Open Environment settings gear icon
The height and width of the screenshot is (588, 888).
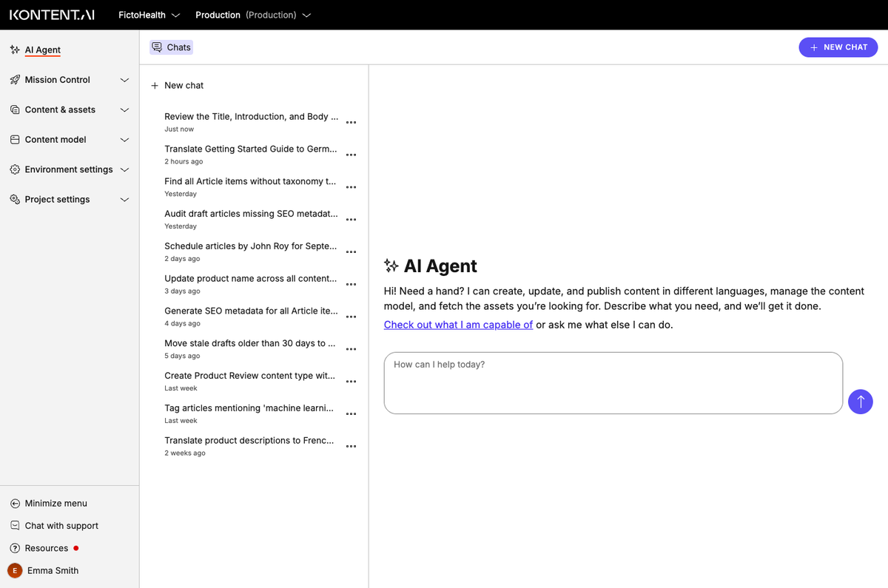(15, 169)
